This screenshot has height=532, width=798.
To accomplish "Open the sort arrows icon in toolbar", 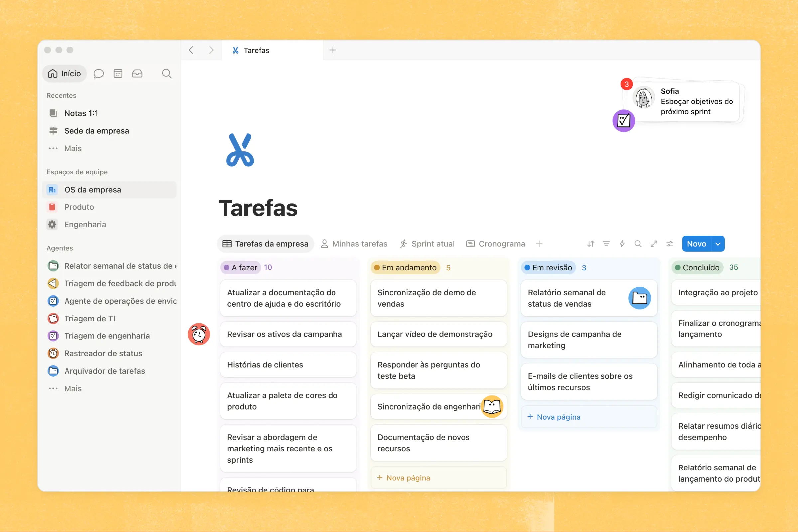I will 591,244.
